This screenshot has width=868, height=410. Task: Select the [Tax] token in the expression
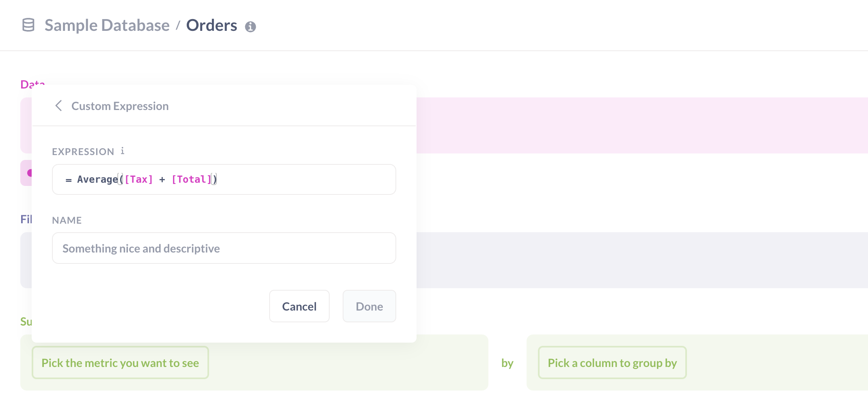click(x=139, y=179)
